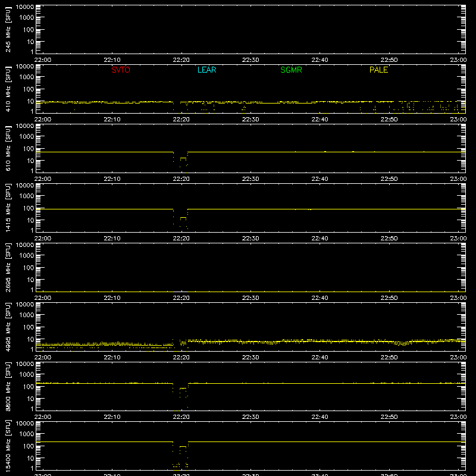Select the 1415 MHz [SFU] axis title
Image resolution: width=476 pixels, height=476 pixels.
(x=8, y=208)
